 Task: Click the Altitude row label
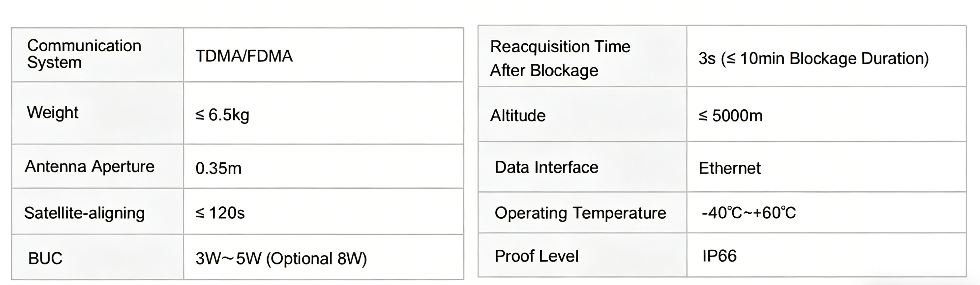518,116
